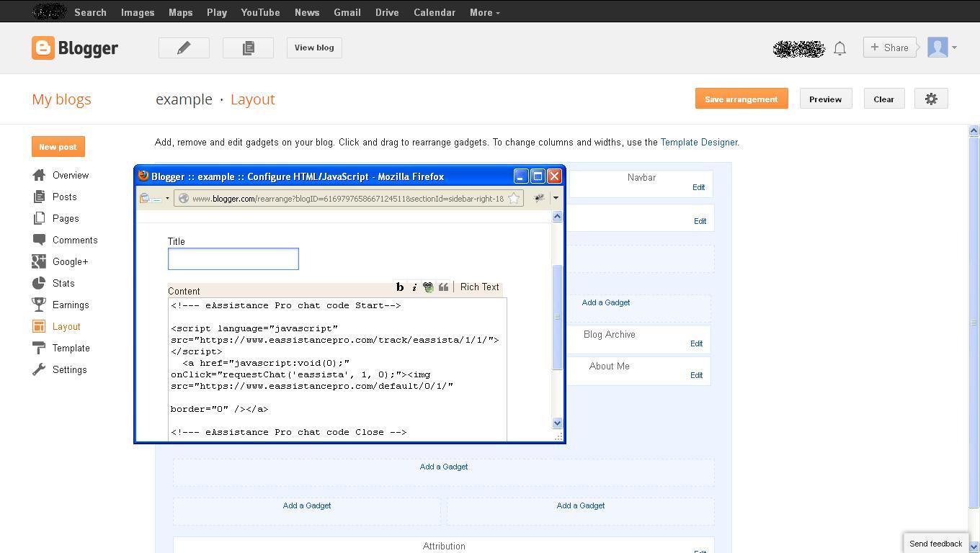Open YouTube in the Google bar
Screen dimensions: 980x553
click(260, 12)
